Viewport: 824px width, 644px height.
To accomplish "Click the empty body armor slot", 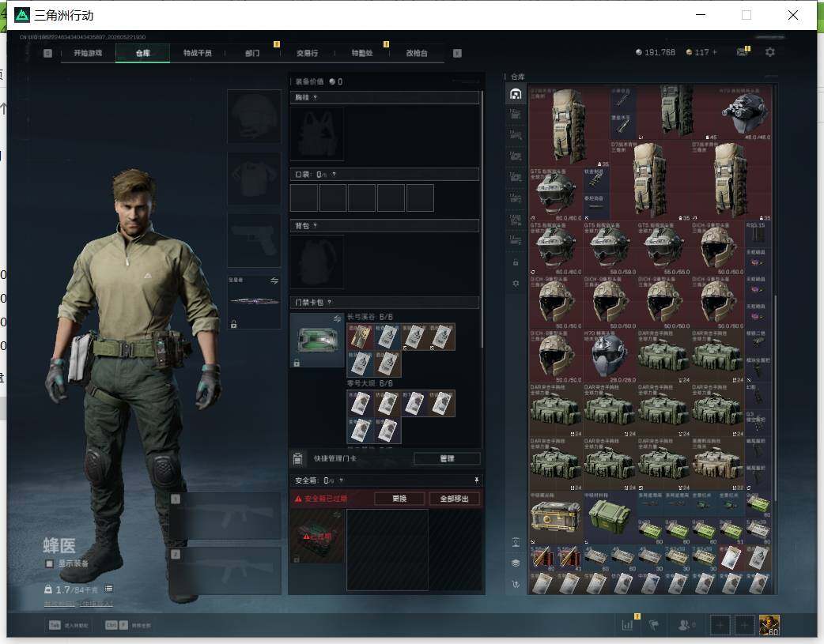I will pos(254,179).
